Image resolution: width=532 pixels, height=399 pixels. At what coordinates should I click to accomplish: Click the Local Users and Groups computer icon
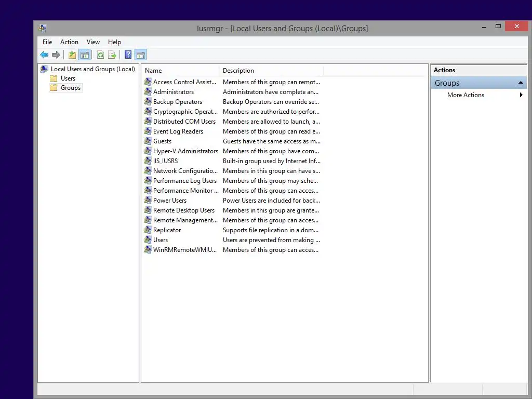44,69
